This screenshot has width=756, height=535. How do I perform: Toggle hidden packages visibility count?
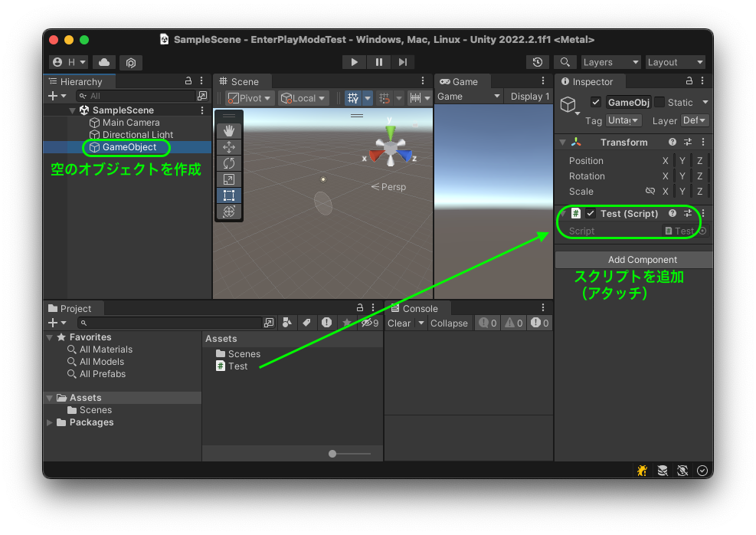click(x=370, y=323)
